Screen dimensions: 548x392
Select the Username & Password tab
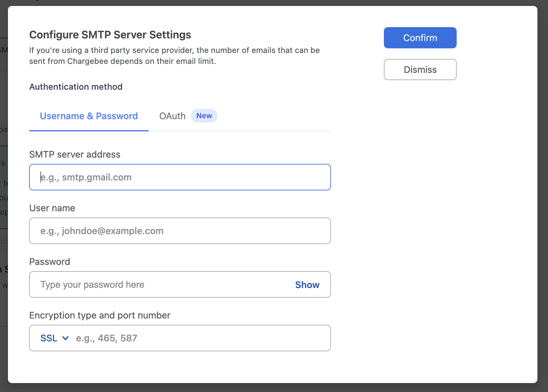(x=88, y=116)
